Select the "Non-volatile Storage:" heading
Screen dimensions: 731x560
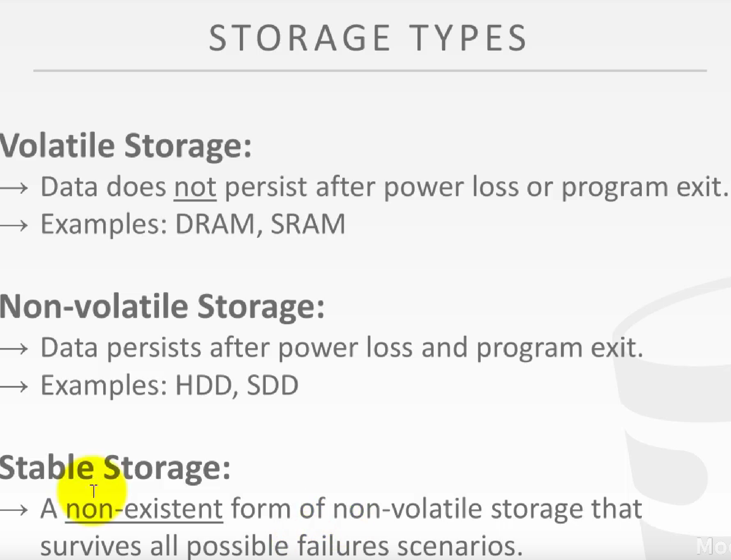[x=162, y=307]
